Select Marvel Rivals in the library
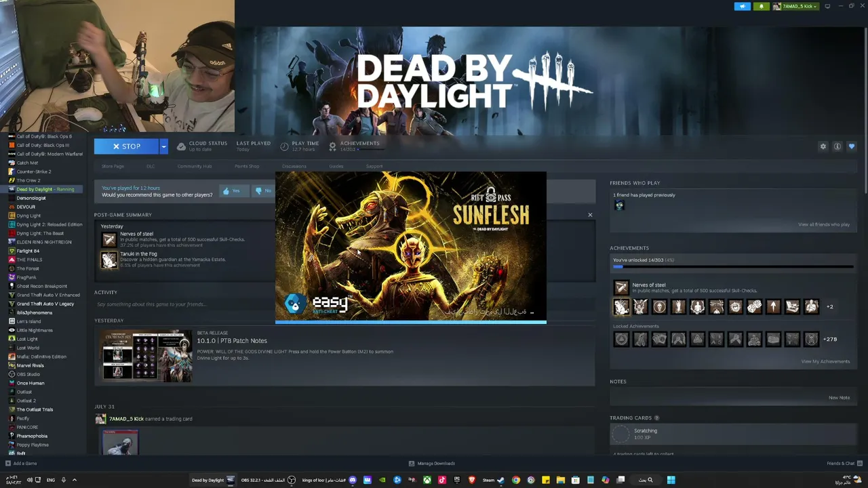The width and height of the screenshot is (868, 488). tap(30, 365)
